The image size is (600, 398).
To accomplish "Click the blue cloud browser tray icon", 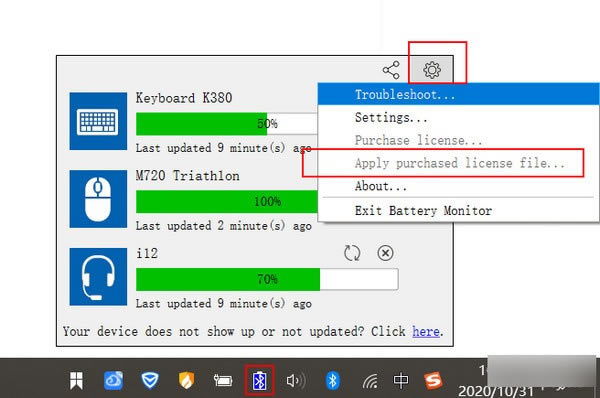I will 114,380.
